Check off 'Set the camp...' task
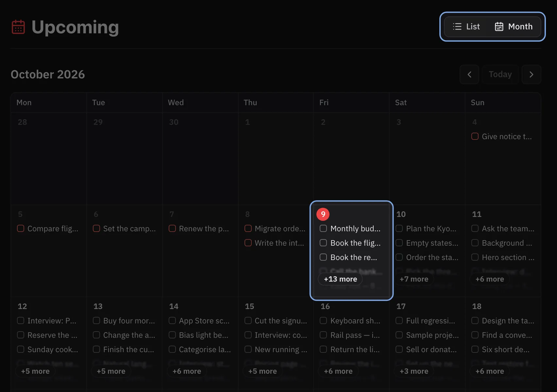 96,228
